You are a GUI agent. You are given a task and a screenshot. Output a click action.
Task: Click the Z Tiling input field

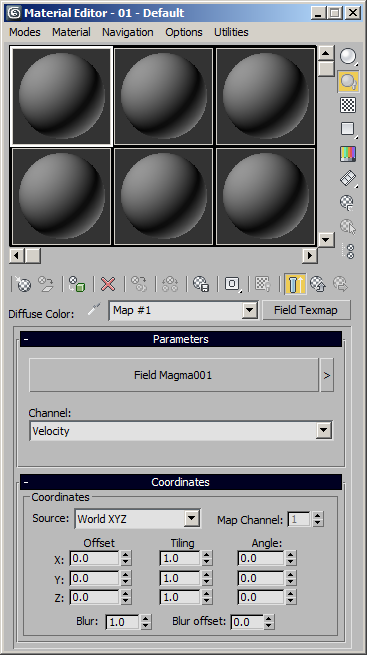coord(180,597)
